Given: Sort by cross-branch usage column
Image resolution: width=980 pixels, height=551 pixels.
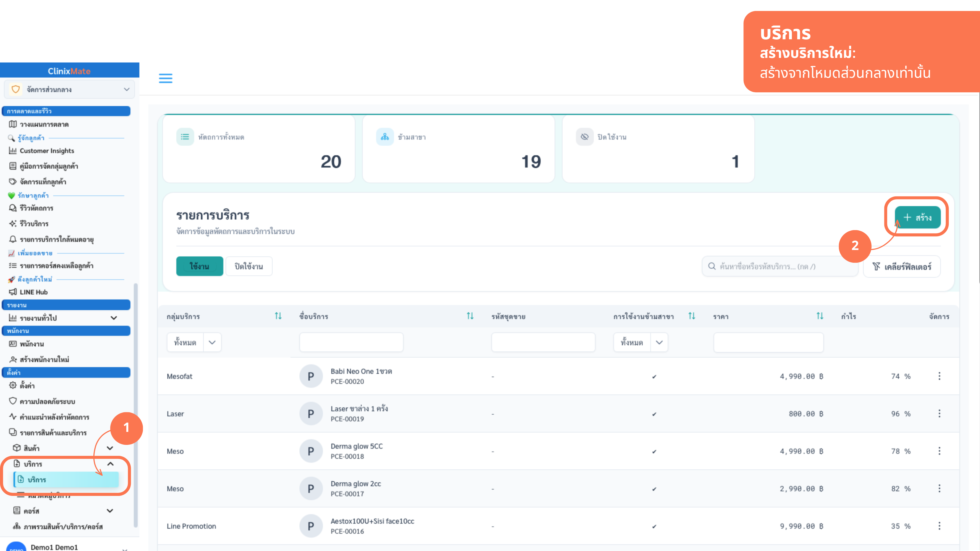Looking at the screenshot, I should 692,316.
